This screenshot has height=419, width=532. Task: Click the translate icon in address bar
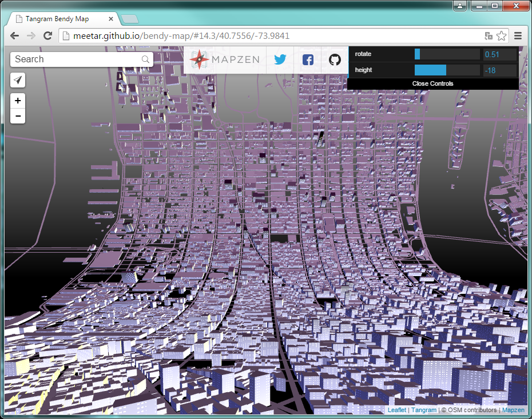tap(489, 35)
